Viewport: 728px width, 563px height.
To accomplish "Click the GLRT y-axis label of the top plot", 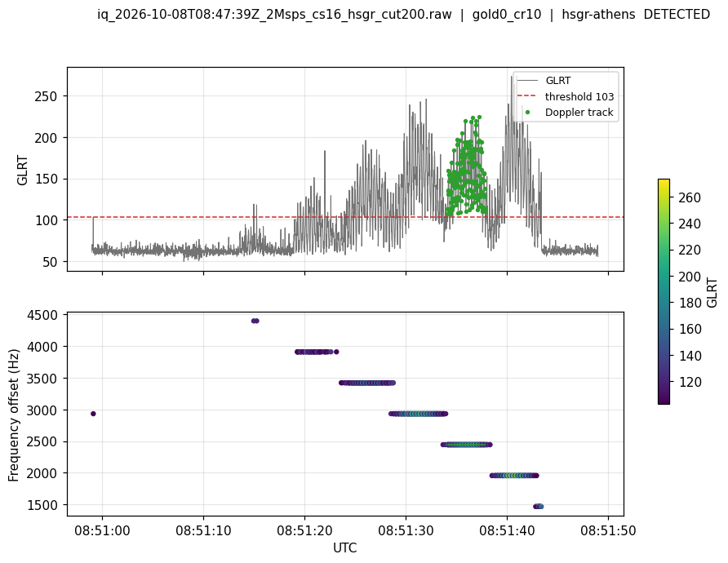I will coord(22,171).
